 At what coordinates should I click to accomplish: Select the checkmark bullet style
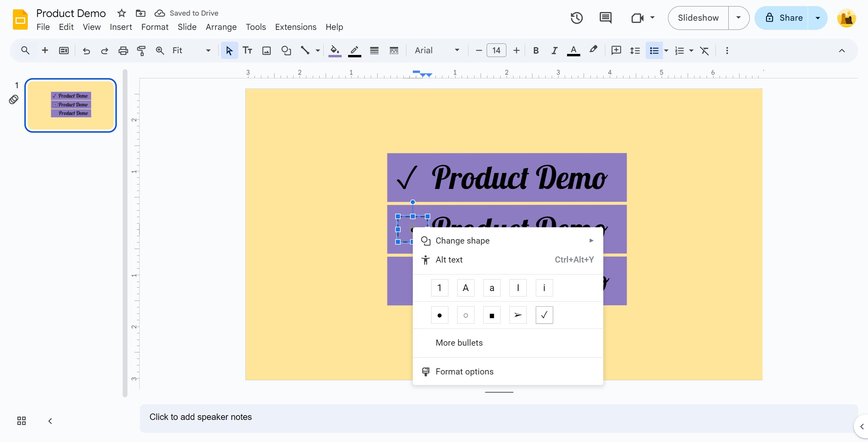click(544, 315)
